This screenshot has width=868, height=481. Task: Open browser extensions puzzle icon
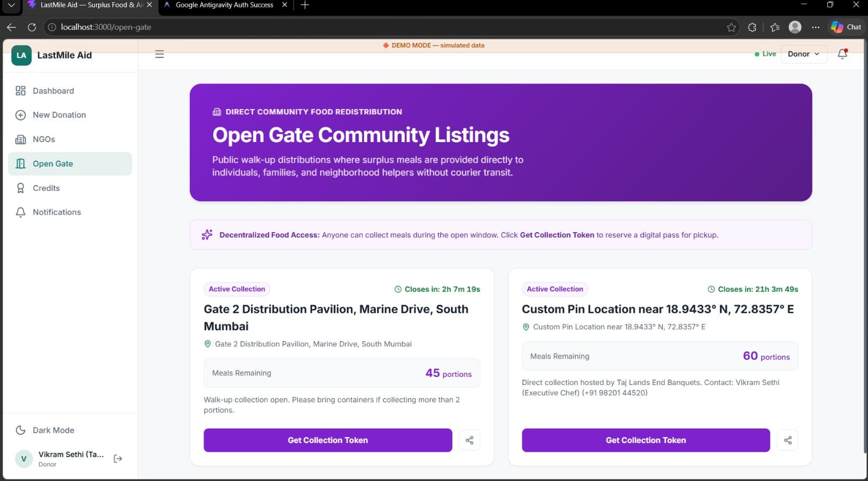[x=752, y=27]
